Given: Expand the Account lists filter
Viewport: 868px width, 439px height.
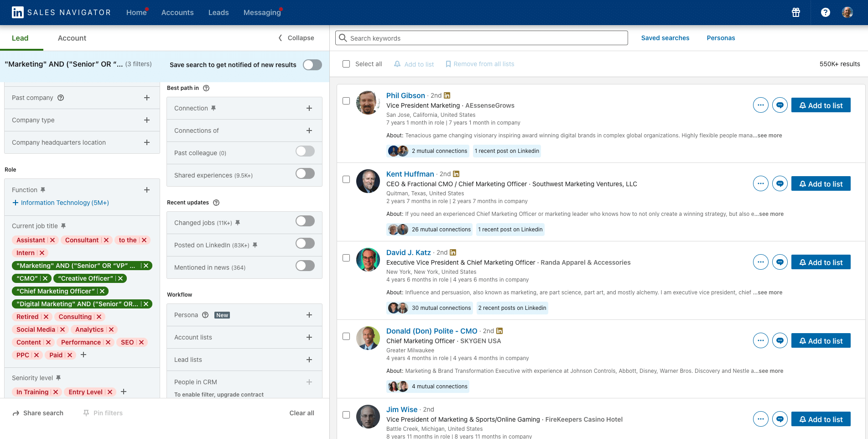Looking at the screenshot, I should click(309, 337).
